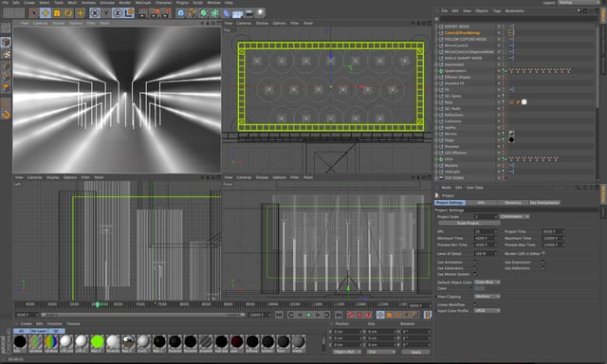The height and width of the screenshot is (364, 607).
Task: Open the Centimeters unit dropdown
Action: pos(514,217)
